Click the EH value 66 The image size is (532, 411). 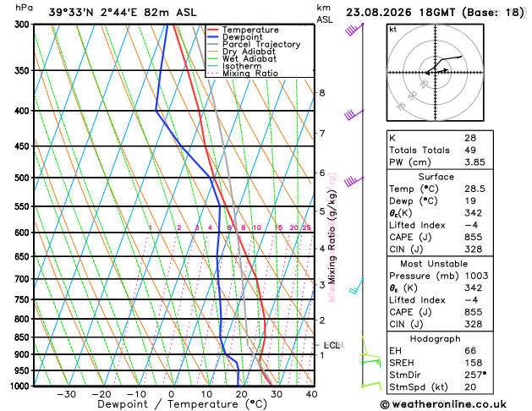tap(470, 351)
